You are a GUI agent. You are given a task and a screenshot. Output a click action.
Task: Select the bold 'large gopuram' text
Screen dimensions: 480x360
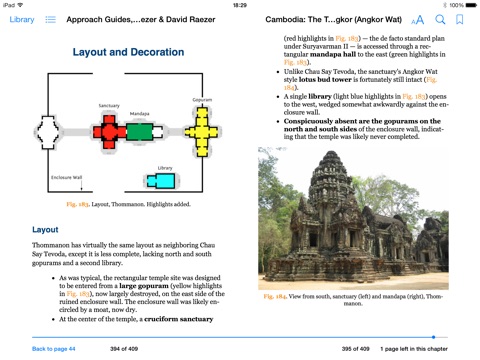point(144,286)
